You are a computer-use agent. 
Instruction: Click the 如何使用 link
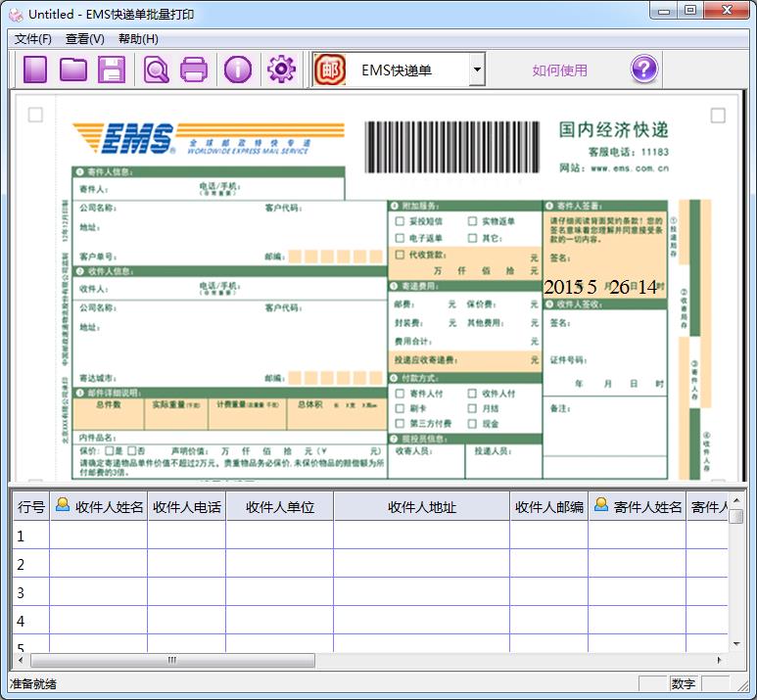[x=559, y=70]
